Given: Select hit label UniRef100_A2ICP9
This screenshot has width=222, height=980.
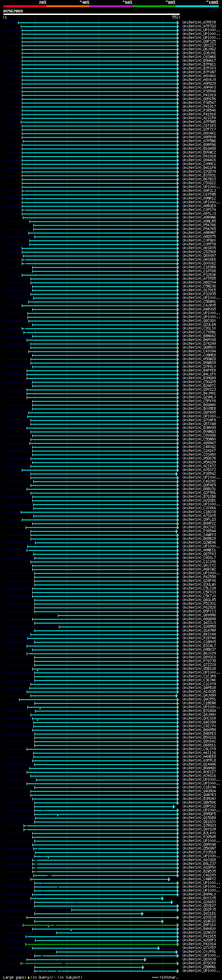Looking at the screenshot, I should point(199,118).
